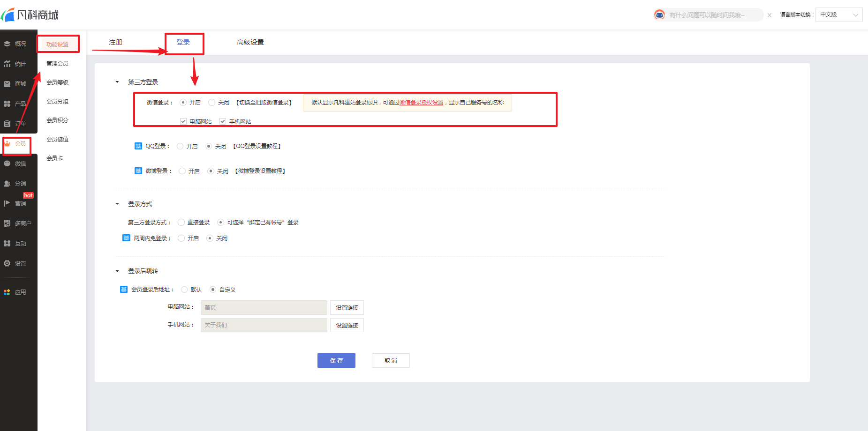This screenshot has height=431, width=868.
Task: Open the 中文版 language dropdown
Action: pos(839,15)
